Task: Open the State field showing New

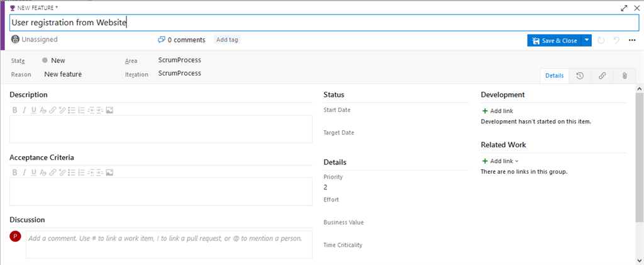Action: 57,60
